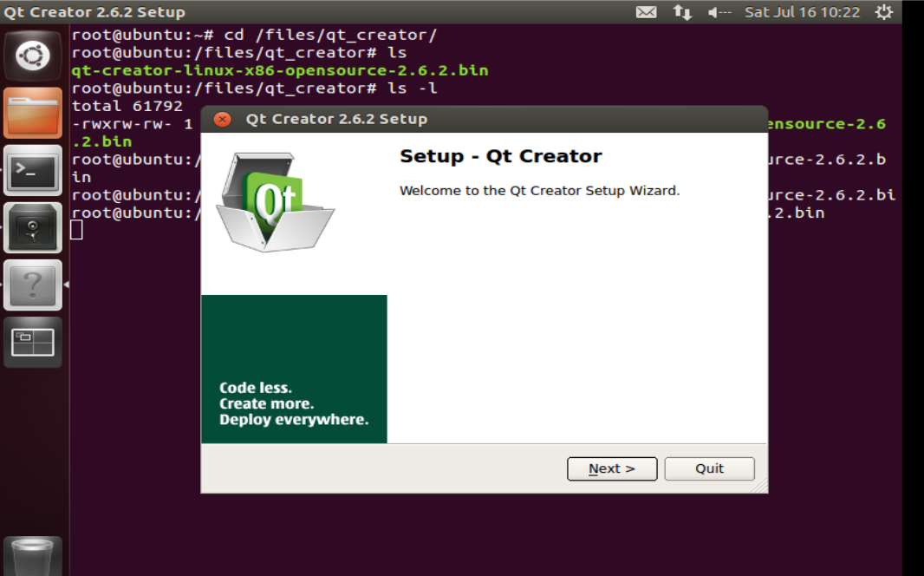
Task: Open the system gear session menu
Action: [x=884, y=12]
